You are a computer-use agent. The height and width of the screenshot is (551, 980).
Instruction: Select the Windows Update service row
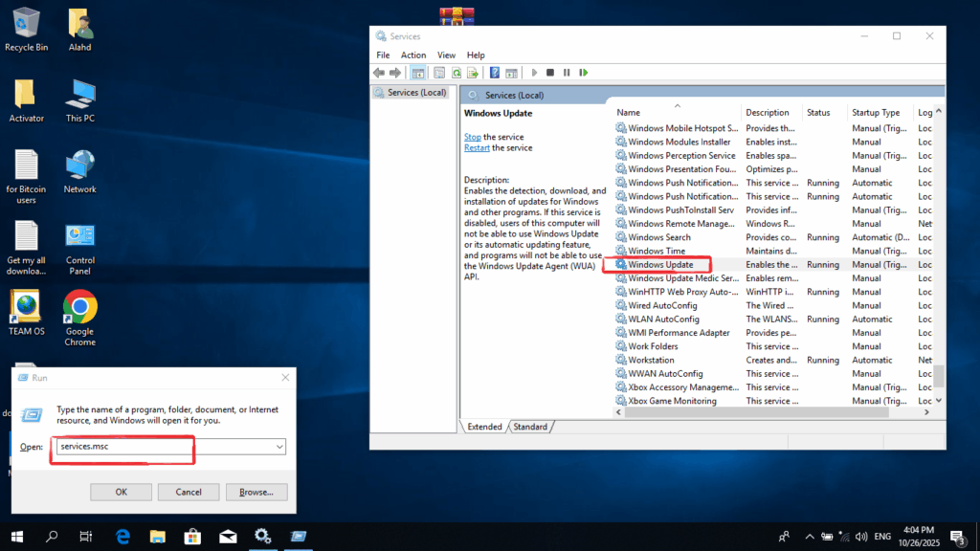tap(660, 264)
